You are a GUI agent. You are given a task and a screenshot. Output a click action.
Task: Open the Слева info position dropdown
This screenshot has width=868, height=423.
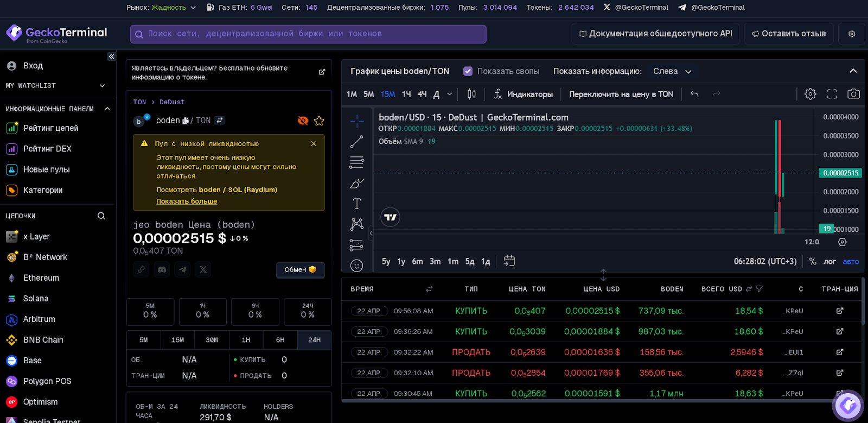(x=672, y=71)
